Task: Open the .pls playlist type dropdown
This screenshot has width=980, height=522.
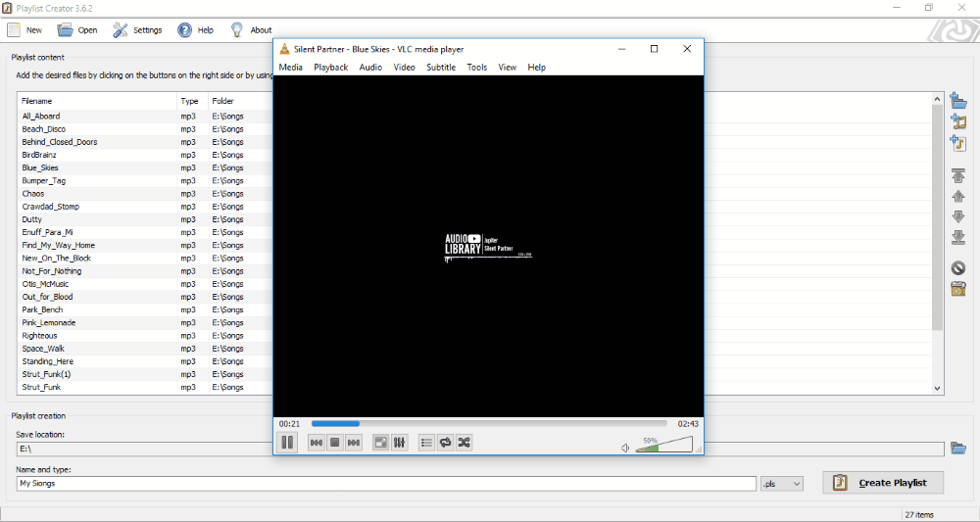Action: [x=782, y=483]
